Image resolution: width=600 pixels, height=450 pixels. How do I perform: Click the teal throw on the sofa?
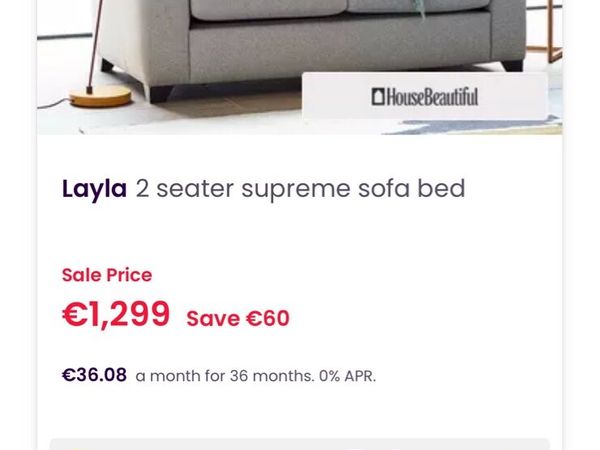pyautogui.click(x=419, y=8)
